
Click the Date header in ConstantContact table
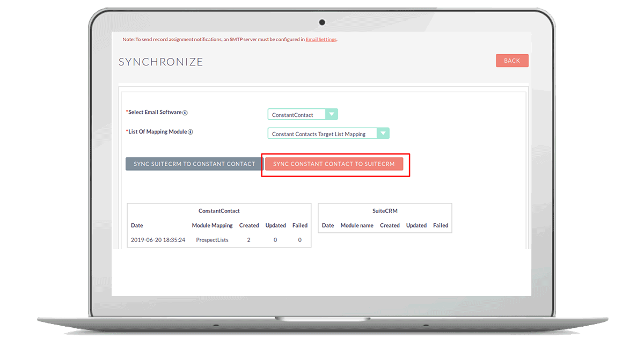tap(137, 225)
